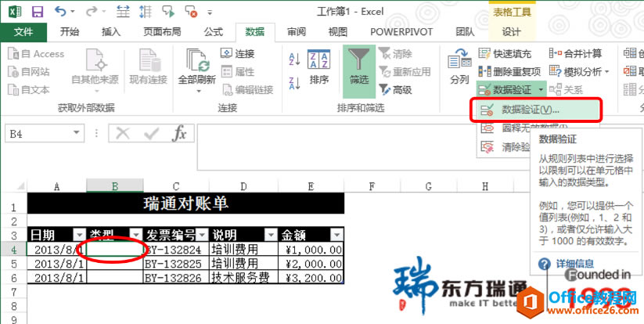644x324 pixels.
Task: Click the formula bar cancel X icon
Action: pyautogui.click(x=123, y=134)
